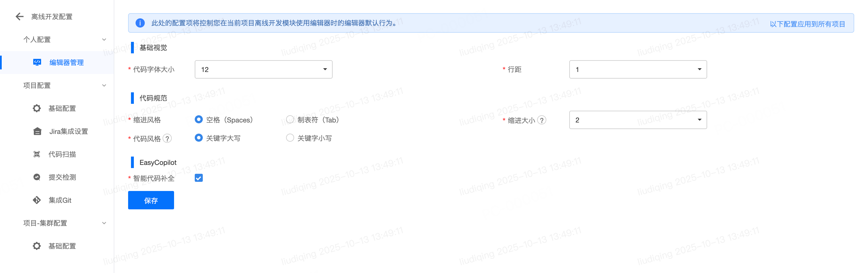Open the 缩进大小 indent size dropdown
This screenshot has height=273, width=868.
(x=638, y=120)
